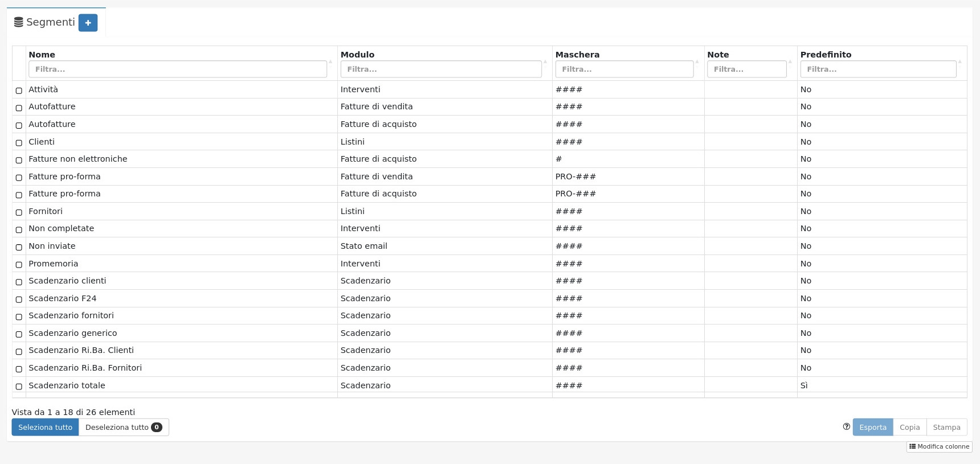This screenshot has height=464, width=980.
Task: Sort by Note column arrow
Action: point(790,61)
